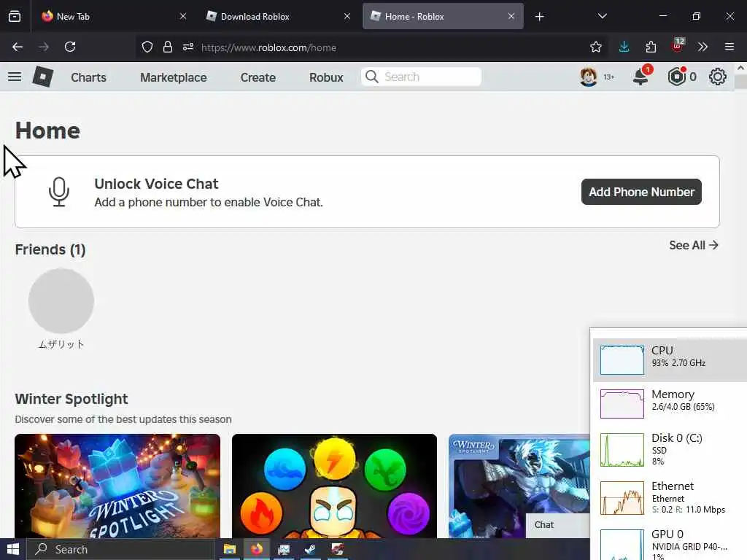Open the Winter Spotlight gift box game thumbnail

(117, 486)
